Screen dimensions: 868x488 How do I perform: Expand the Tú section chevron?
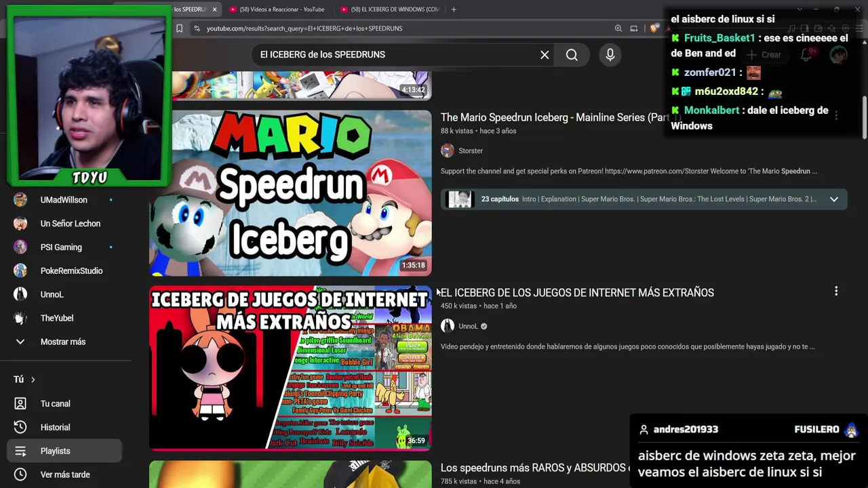coord(33,380)
